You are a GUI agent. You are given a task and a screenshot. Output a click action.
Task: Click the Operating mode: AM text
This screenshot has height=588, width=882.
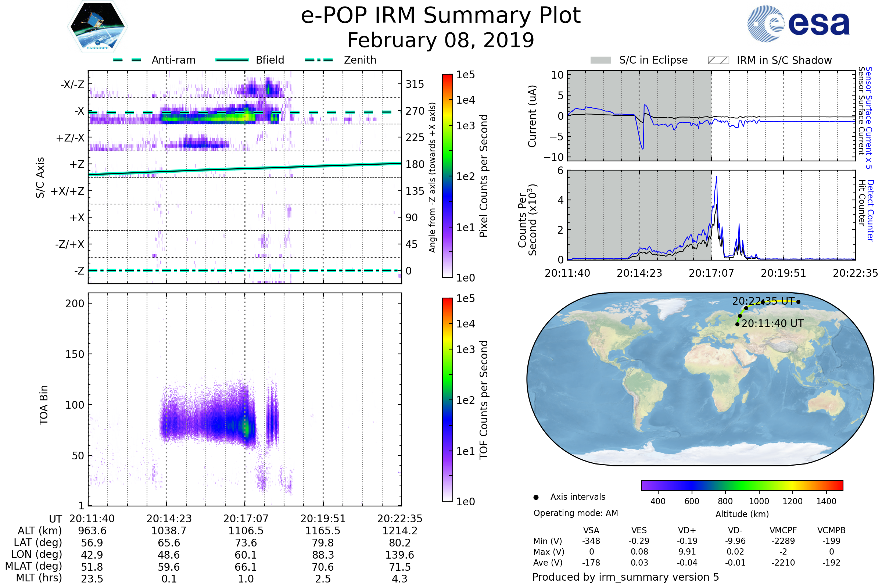pos(576,513)
